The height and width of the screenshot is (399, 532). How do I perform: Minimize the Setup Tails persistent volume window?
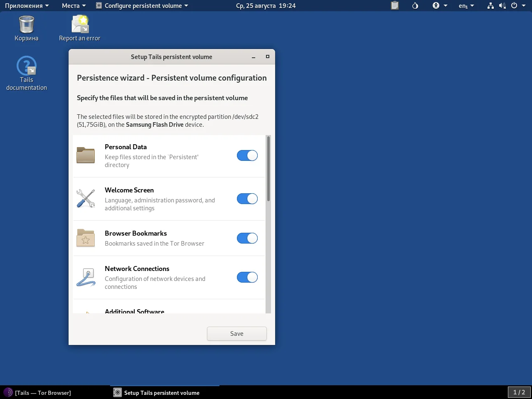click(254, 57)
